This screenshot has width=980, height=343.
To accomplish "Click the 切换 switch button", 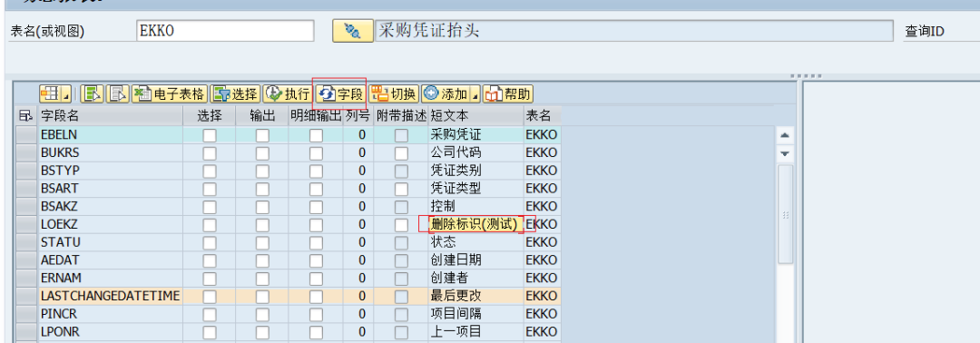I will click(x=393, y=94).
